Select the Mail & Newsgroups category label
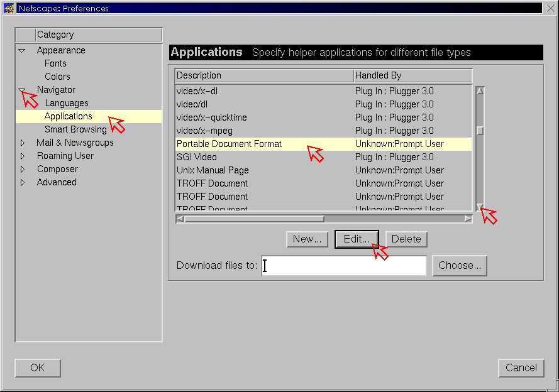 pos(75,143)
